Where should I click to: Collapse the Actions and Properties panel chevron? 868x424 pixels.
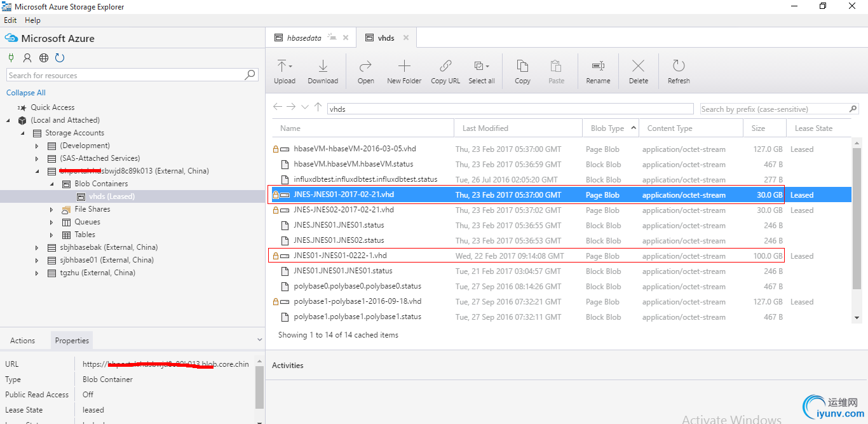click(259, 341)
